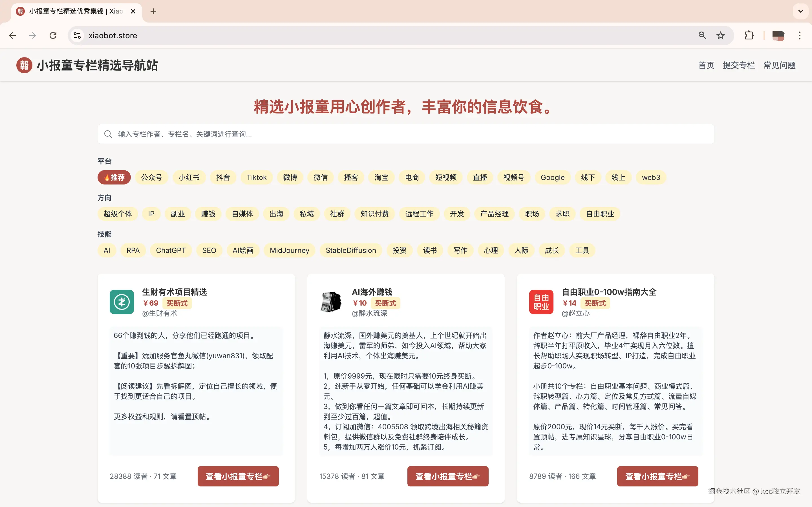The height and width of the screenshot is (507, 812).
Task: Click 查看小报童专栏 for 生财有术项目精选
Action: point(238,476)
